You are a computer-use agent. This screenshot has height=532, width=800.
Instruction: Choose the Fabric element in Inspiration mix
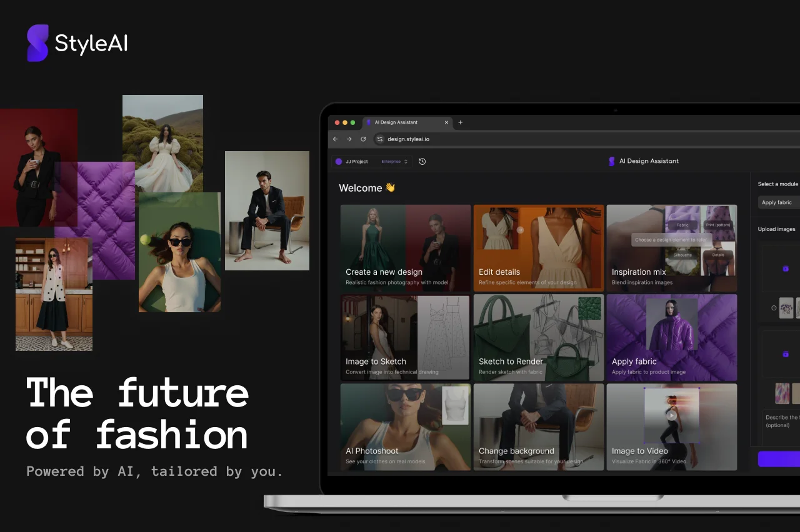pyautogui.click(x=682, y=225)
